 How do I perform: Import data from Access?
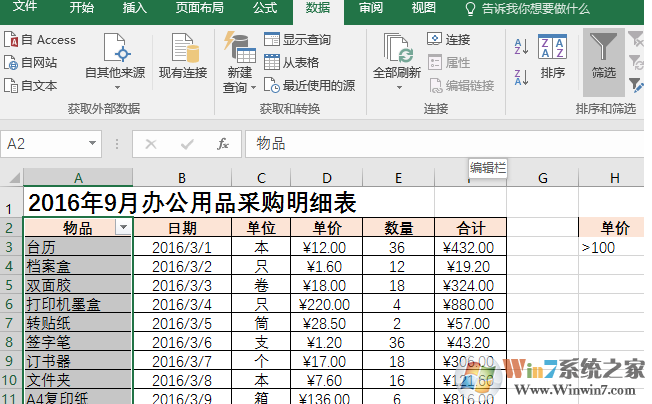tap(40, 40)
